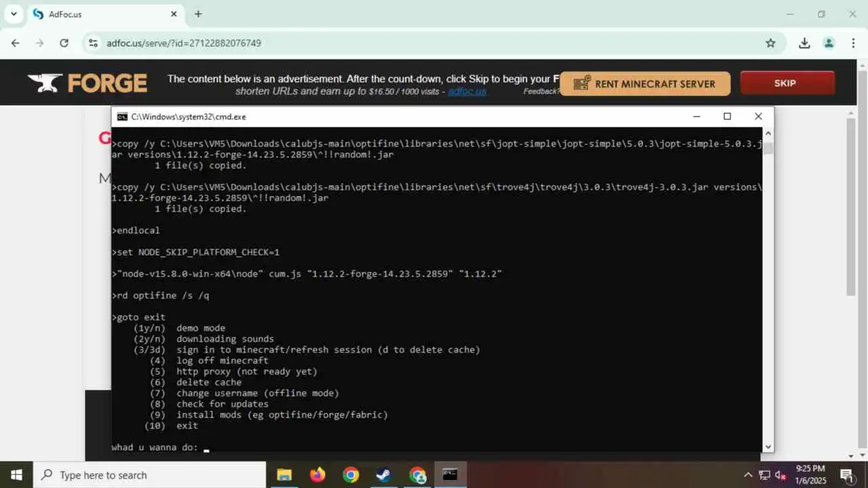Click 'http proxy (not ready yet)' text

pyautogui.click(x=247, y=371)
